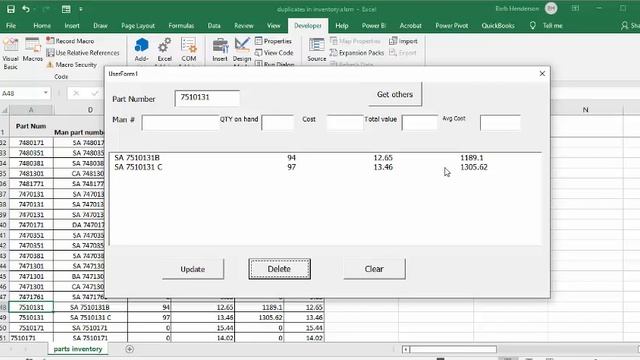This screenshot has width=640, height=360.
Task: Open the QuickBooks tab
Action: pyautogui.click(x=498, y=25)
